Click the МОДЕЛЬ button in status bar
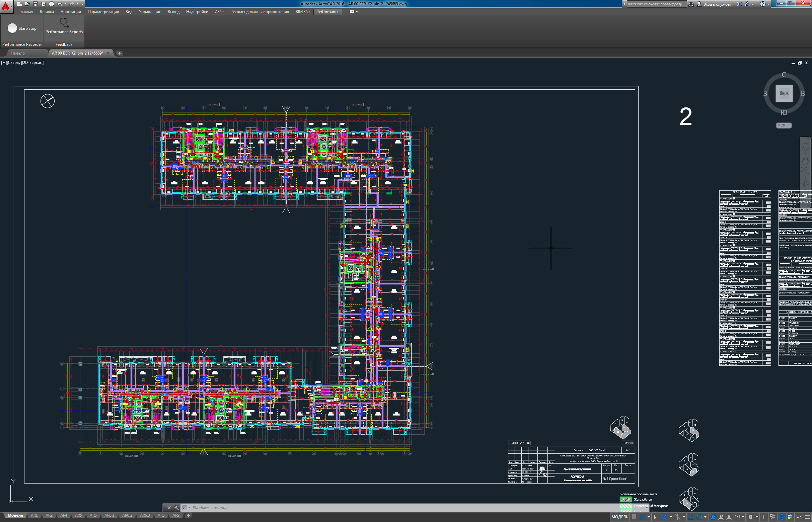 (x=620, y=517)
